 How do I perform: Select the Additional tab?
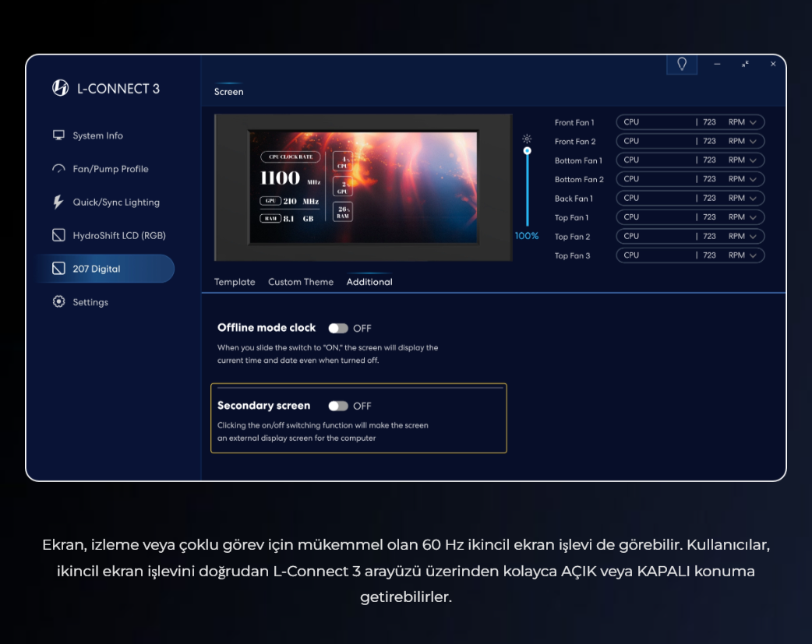(369, 282)
